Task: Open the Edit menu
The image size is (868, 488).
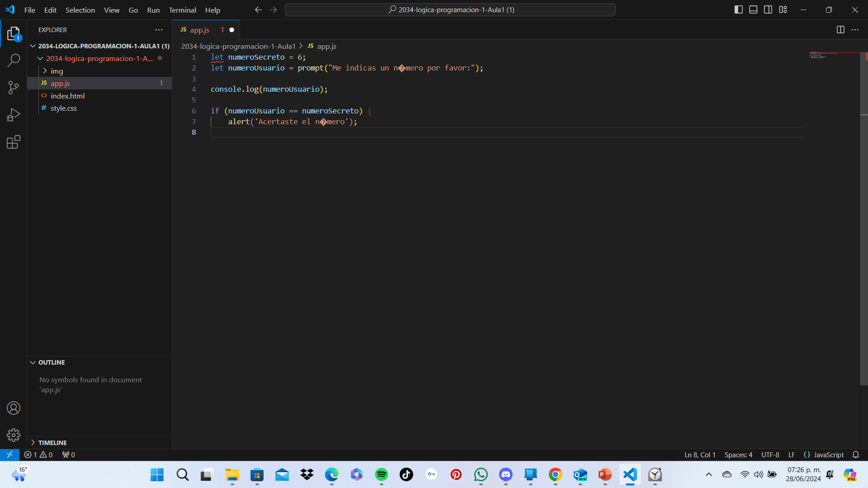Action: click(x=50, y=10)
